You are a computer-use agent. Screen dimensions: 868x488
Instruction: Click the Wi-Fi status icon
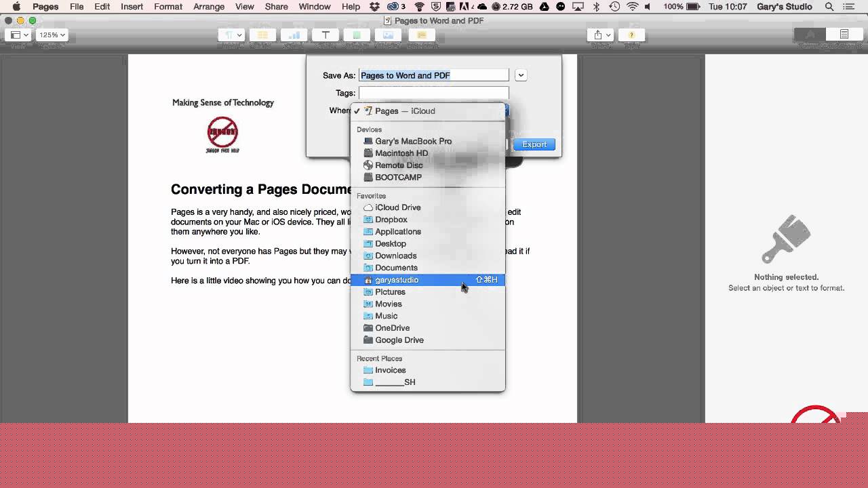coord(632,7)
